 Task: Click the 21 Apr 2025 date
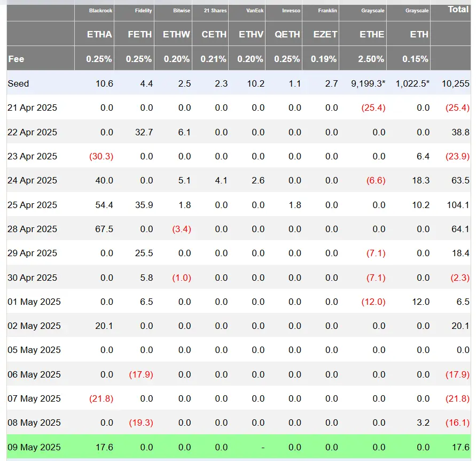pyautogui.click(x=32, y=107)
